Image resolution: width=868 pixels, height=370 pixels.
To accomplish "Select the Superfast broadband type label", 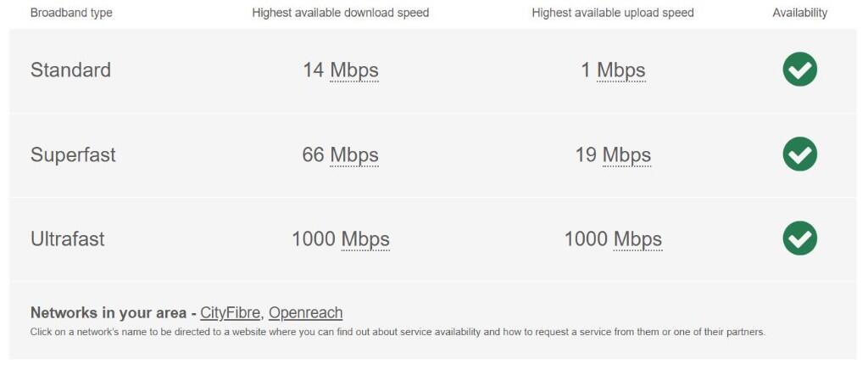I will click(x=73, y=155).
